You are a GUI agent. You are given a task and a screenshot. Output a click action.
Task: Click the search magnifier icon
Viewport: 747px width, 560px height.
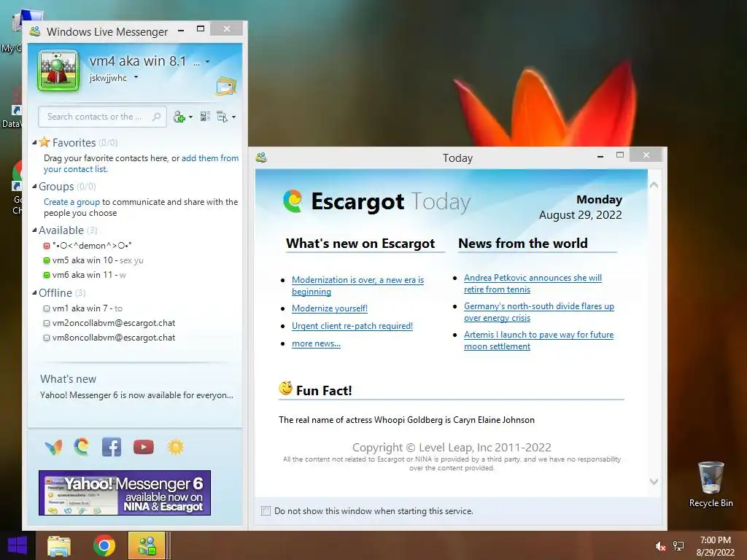(156, 117)
